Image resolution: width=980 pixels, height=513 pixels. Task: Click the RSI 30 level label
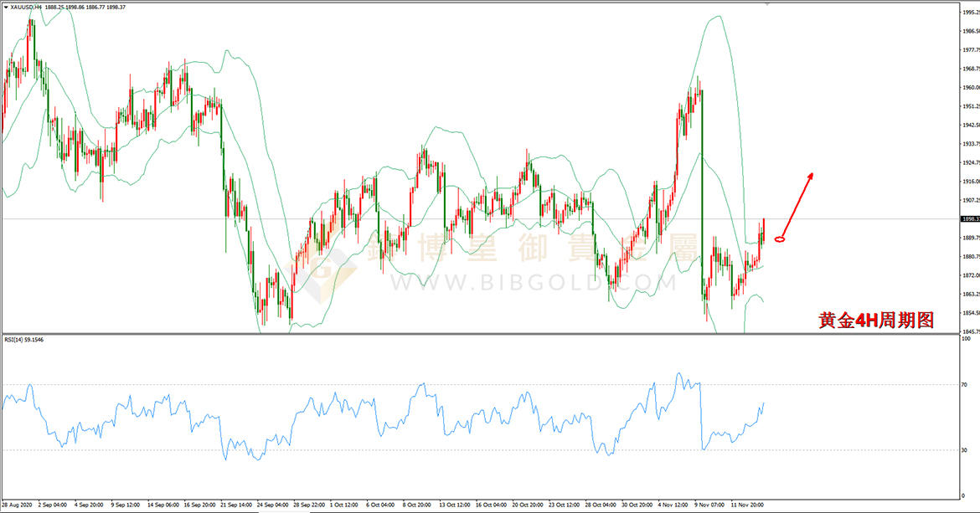coord(964,450)
